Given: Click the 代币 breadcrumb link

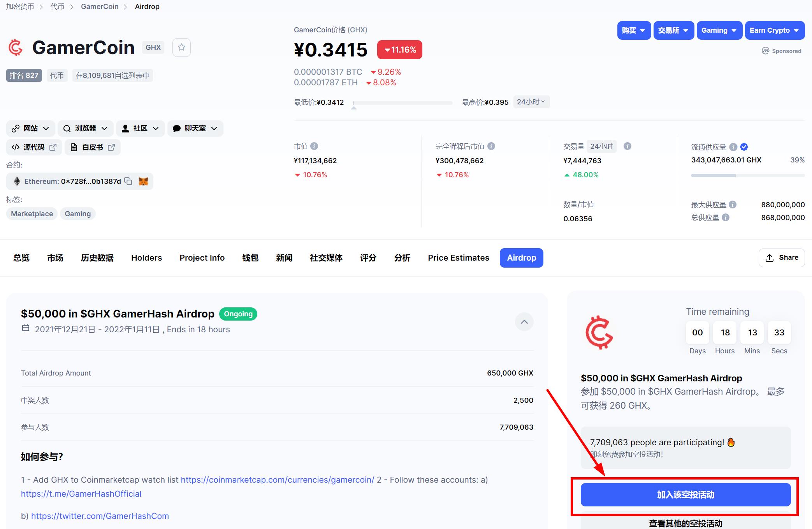Looking at the screenshot, I should (57, 7).
